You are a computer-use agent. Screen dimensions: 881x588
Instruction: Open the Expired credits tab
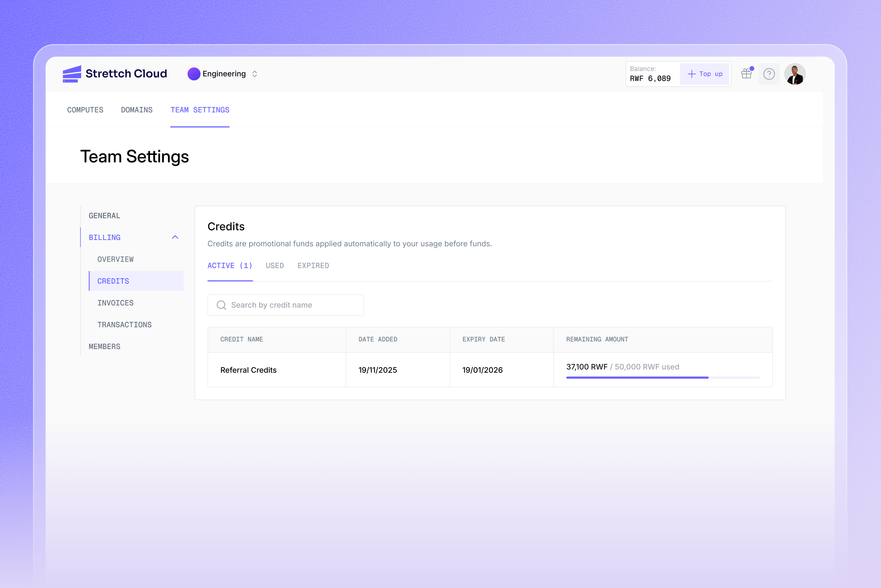coord(313,265)
